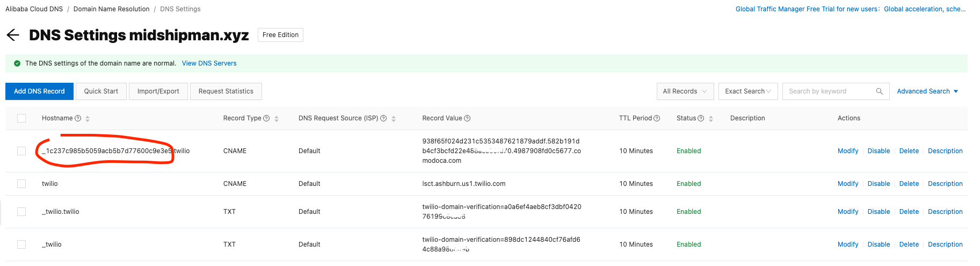Click help icon next to Record Type
The height and width of the screenshot is (266, 980).
tap(266, 118)
